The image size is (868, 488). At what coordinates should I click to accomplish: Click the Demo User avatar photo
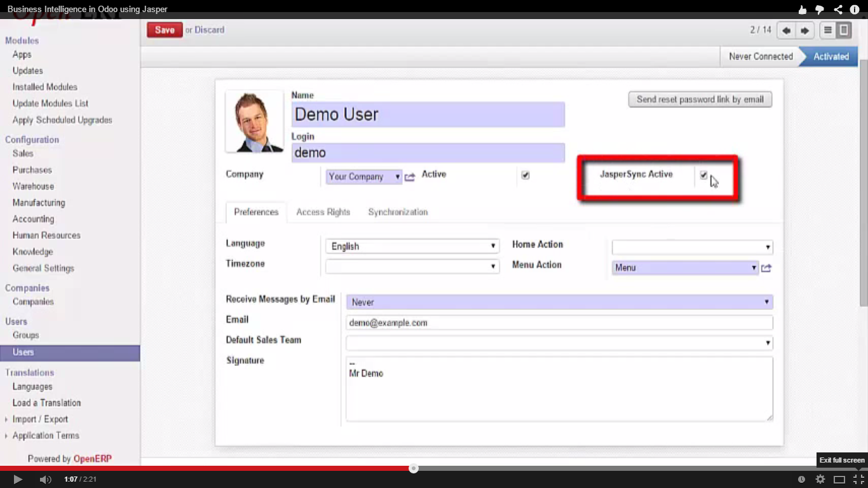click(255, 121)
